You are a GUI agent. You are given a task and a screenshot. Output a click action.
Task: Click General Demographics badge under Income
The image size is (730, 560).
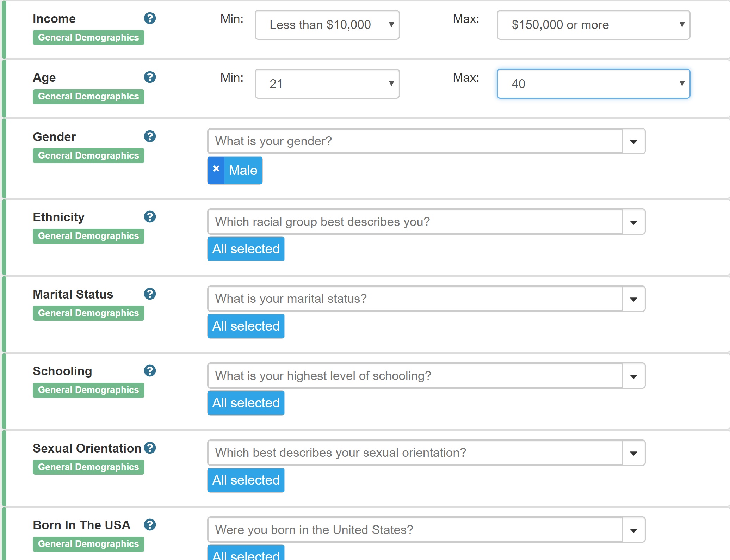[x=88, y=37]
